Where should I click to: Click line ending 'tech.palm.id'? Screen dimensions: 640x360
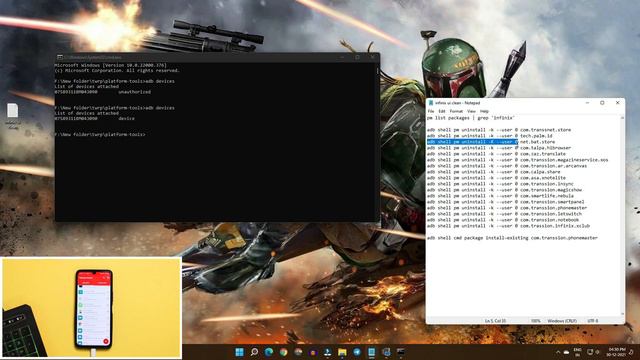point(489,136)
